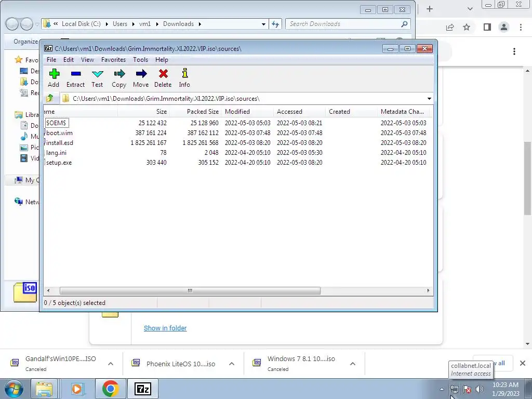Sort by the Accessed column header
The image size is (532, 399).
pos(299,112)
